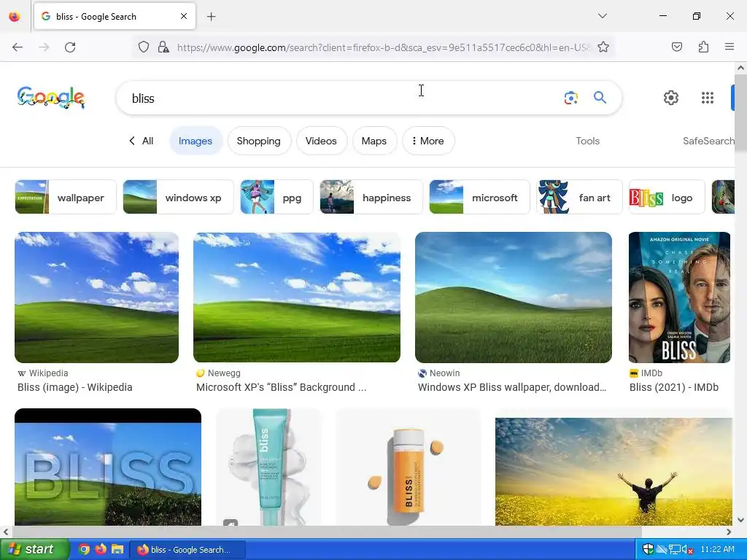
Task: Filter images by the Bliss logo chip
Action: point(667,197)
